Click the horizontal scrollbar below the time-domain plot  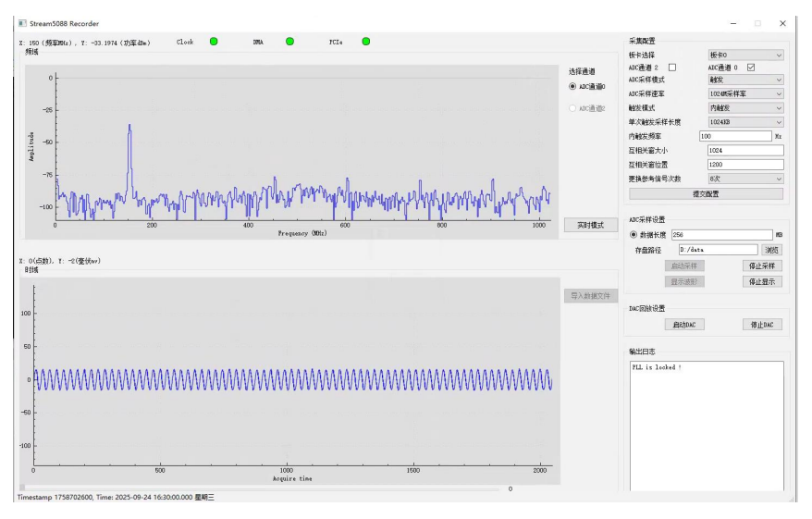pos(259,488)
